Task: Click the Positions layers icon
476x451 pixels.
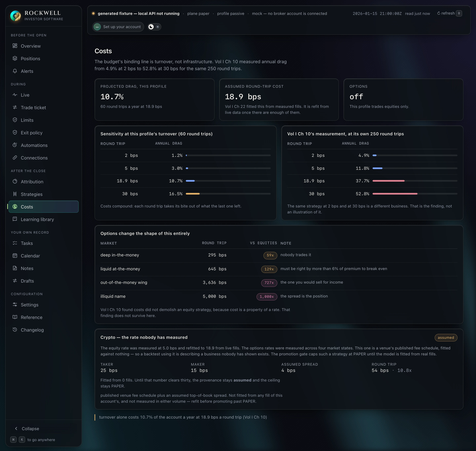Action: point(15,58)
